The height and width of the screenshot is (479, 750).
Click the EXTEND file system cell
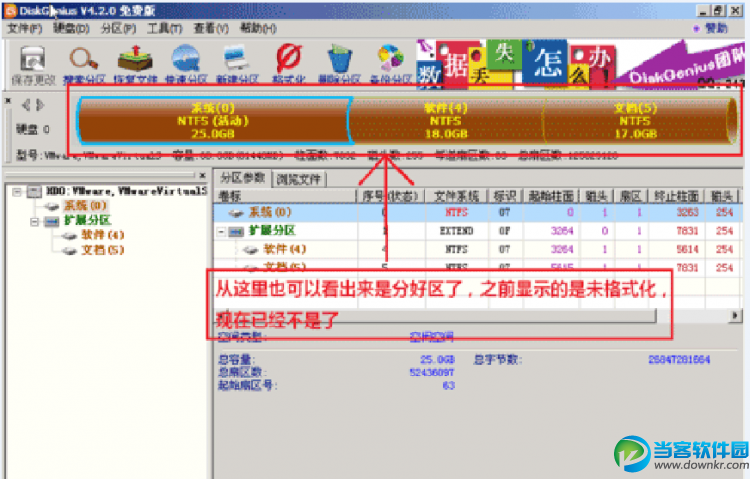click(x=456, y=231)
